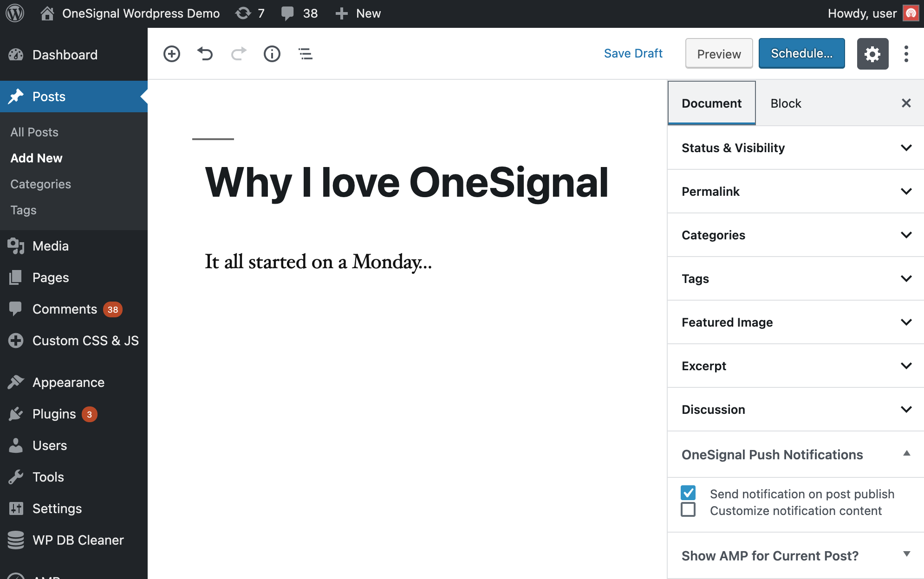
Task: Toggle the settings gear panel
Action: pyautogui.click(x=872, y=54)
